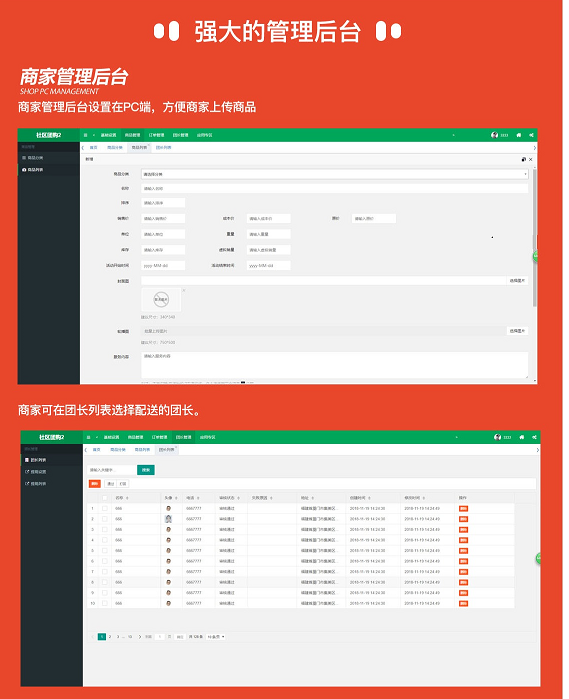
Task: Open the 订单管理 menu in the product form navbar
Action: 157,135
